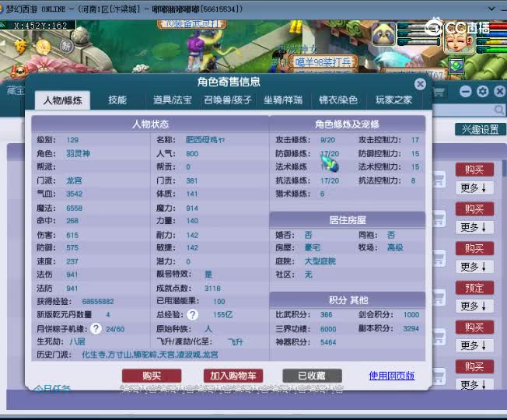Click the 魔法 value 6558
This screenshot has width=507, height=420.
(x=75, y=208)
